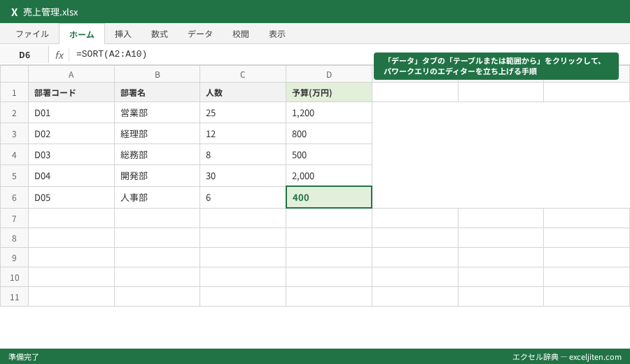
Task: Select row 1 header
Action: [14, 93]
